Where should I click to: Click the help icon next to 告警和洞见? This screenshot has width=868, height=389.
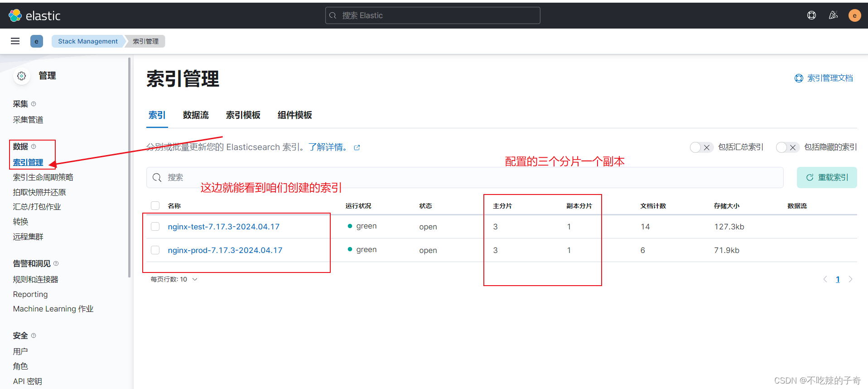pyautogui.click(x=56, y=263)
